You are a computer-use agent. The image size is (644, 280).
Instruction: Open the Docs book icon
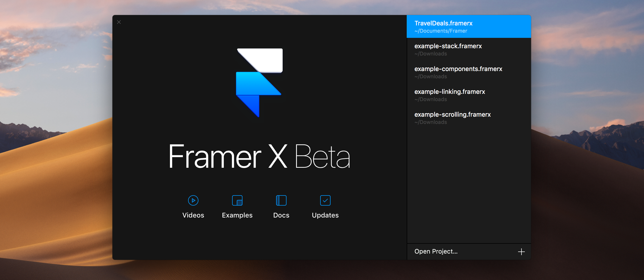coord(281,200)
